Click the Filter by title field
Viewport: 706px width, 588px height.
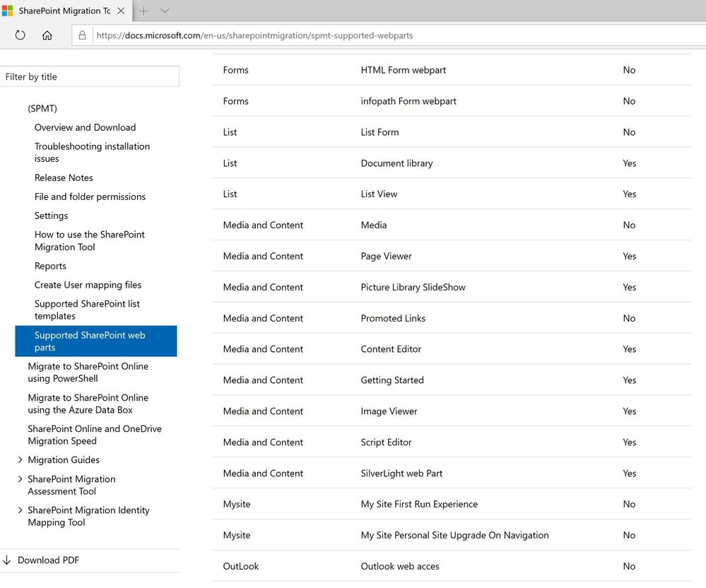click(90, 76)
